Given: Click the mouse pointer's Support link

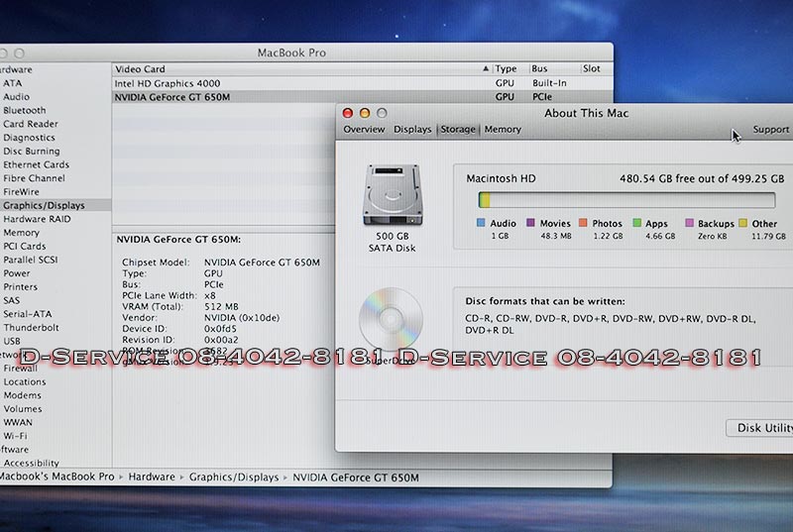Looking at the screenshot, I should click(770, 130).
